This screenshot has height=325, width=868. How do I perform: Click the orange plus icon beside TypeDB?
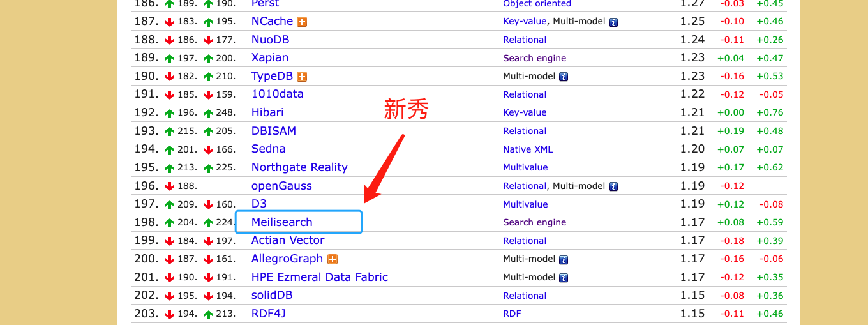point(302,77)
